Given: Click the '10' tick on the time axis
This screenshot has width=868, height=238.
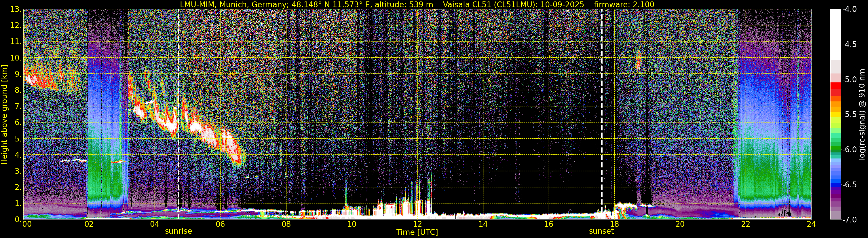Looking at the screenshot, I should (x=352, y=224).
